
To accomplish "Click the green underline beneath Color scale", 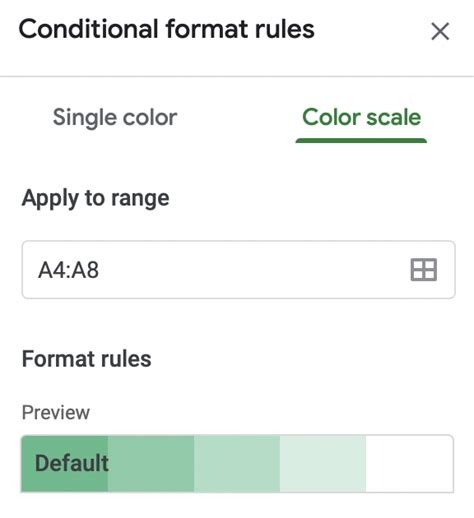I will tap(361, 141).
